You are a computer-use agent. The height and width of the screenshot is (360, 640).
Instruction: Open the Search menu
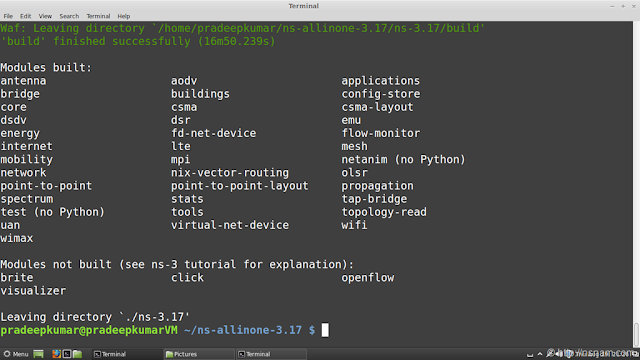69,16
